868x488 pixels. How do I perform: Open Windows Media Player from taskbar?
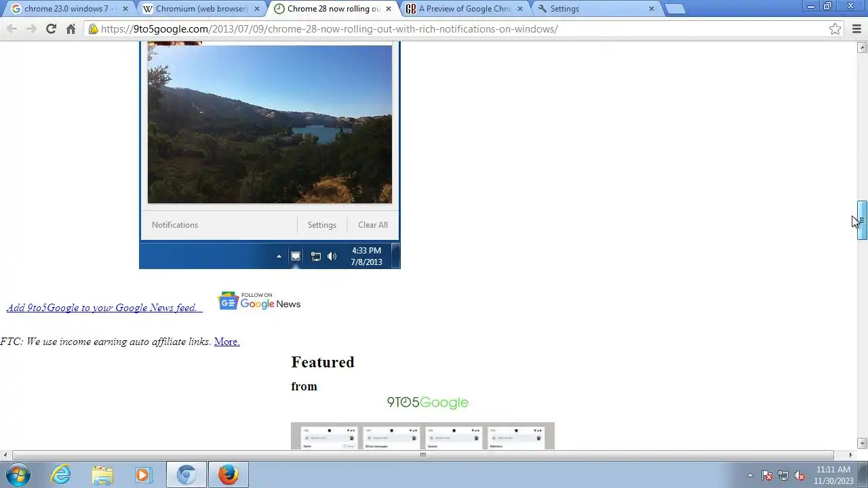142,475
